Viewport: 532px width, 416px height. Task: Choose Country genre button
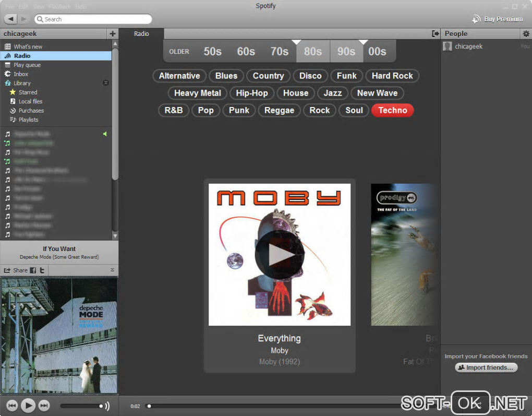click(x=269, y=76)
